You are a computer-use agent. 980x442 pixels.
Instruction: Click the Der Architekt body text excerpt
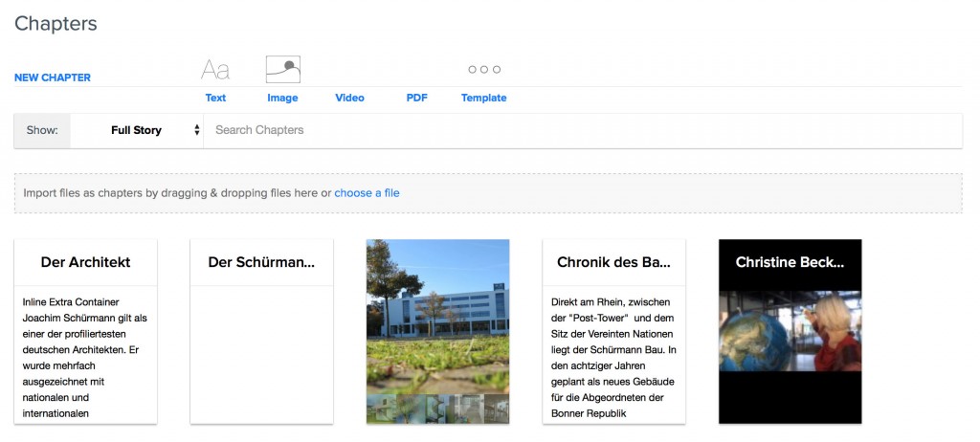click(85, 358)
